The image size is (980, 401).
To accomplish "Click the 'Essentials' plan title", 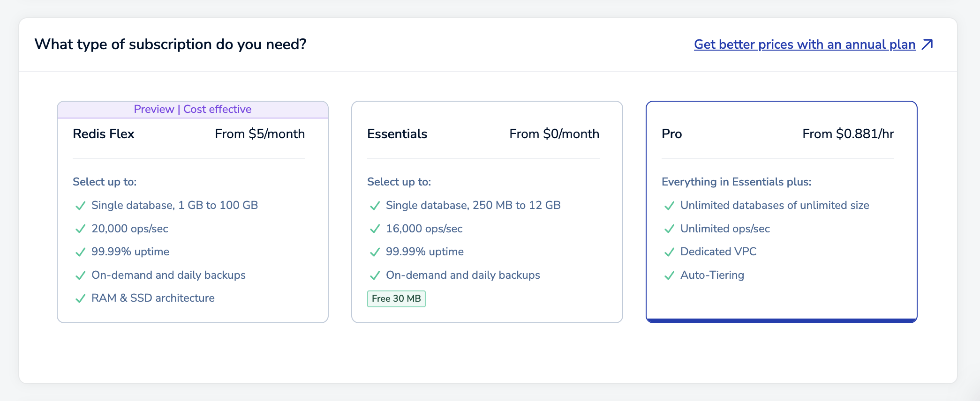I will 397,134.
